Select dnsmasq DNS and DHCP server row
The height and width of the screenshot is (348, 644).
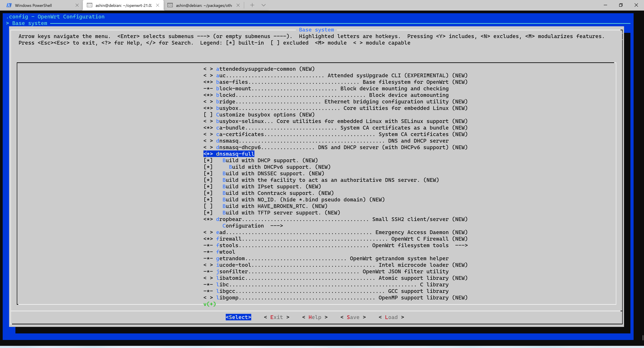click(x=326, y=141)
